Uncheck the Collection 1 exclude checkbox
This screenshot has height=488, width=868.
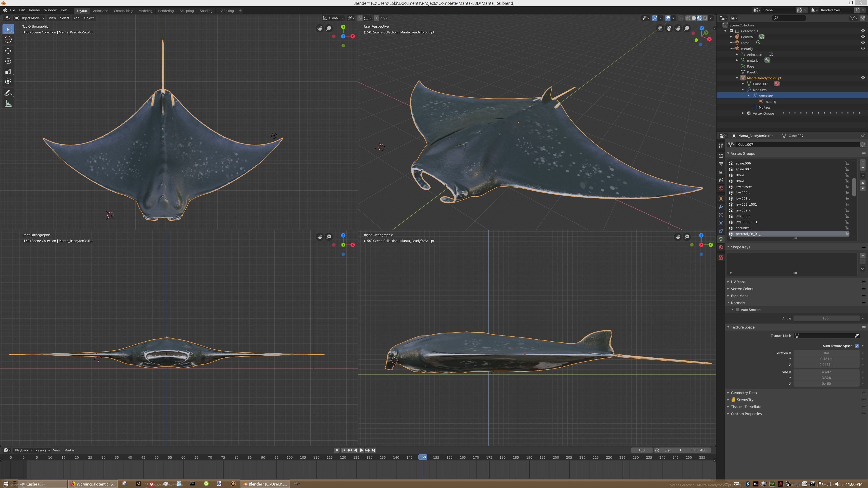coord(731,31)
